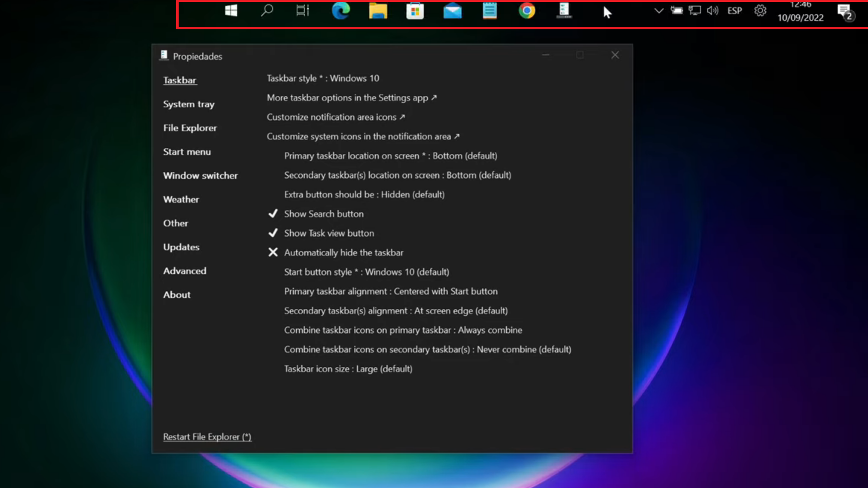Open the volume icon in the system tray

pyautogui.click(x=712, y=10)
